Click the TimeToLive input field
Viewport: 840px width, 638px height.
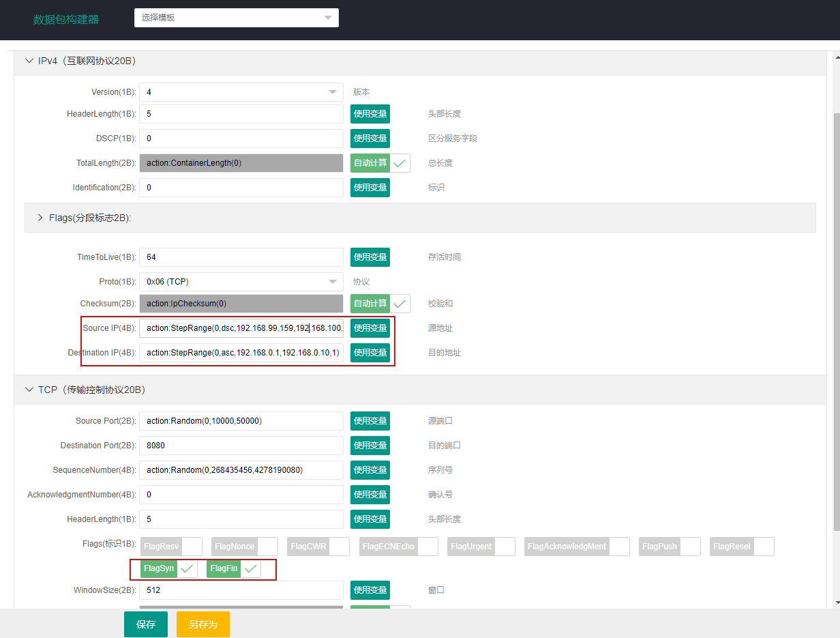(x=241, y=257)
